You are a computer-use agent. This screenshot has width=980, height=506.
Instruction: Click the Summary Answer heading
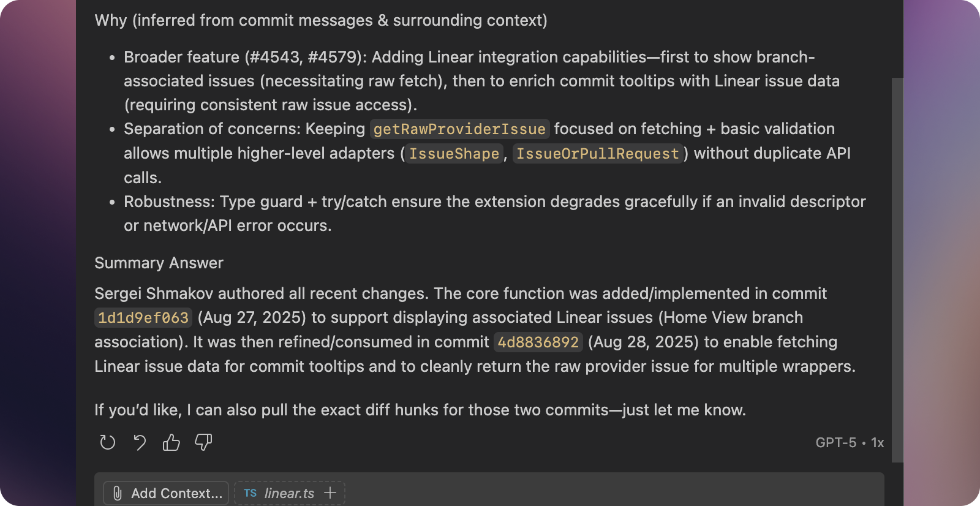(159, 263)
